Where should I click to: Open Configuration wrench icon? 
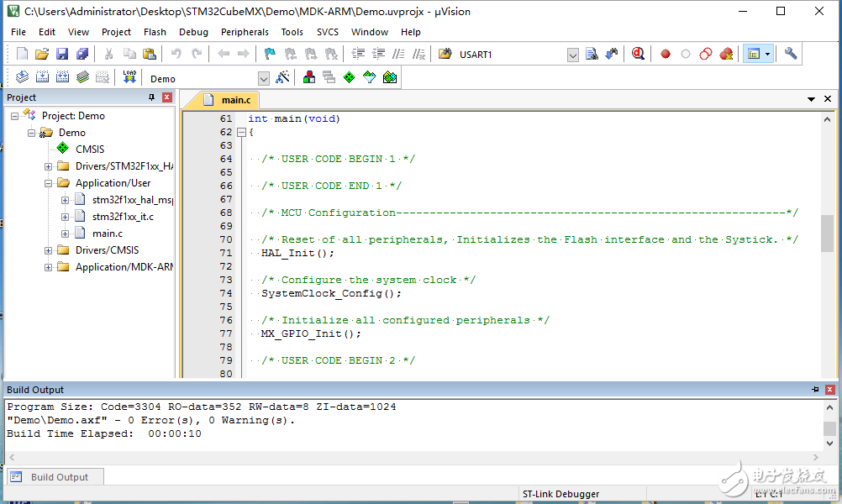[791, 54]
